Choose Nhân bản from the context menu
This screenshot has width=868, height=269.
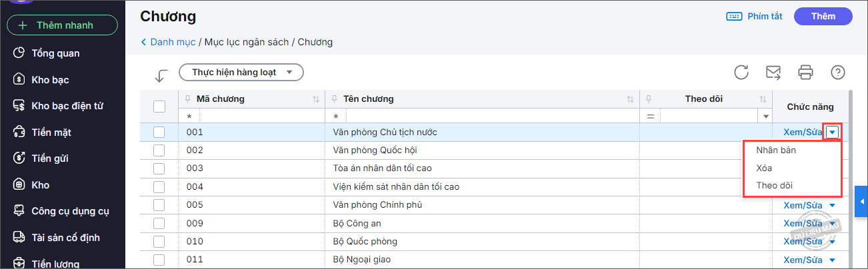pyautogui.click(x=776, y=150)
